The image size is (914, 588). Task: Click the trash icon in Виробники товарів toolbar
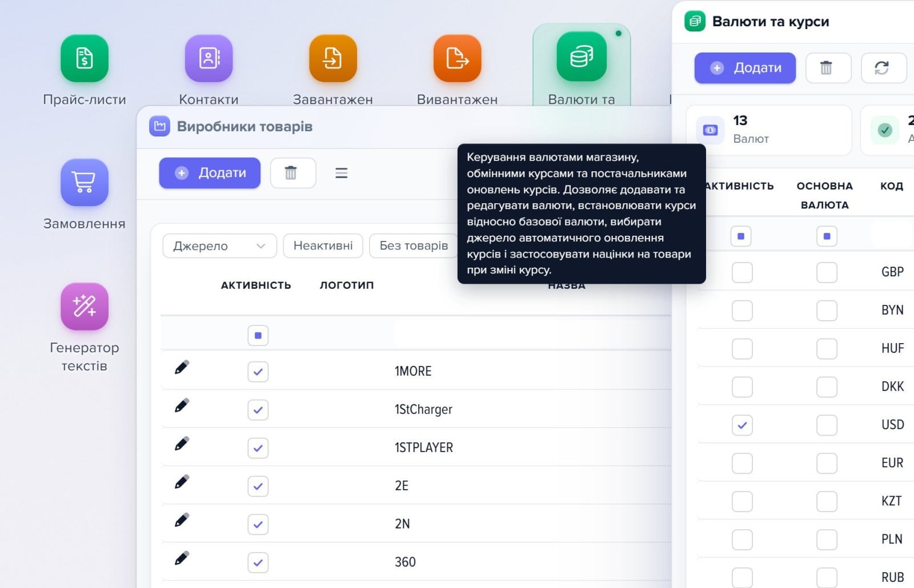pos(293,173)
